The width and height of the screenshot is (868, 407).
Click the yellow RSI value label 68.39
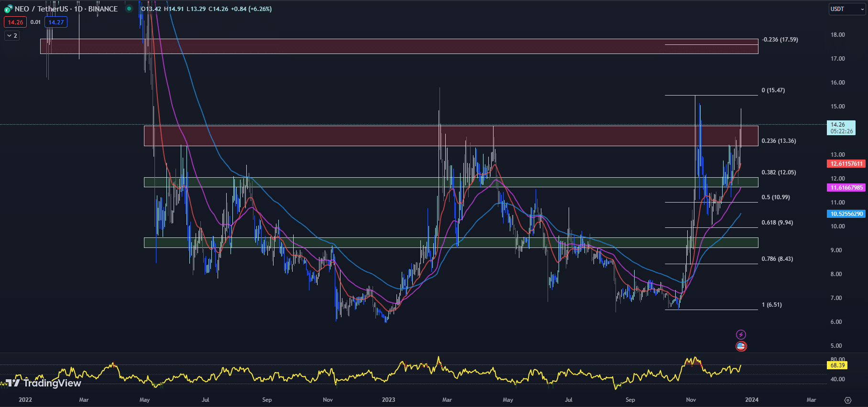(837, 365)
